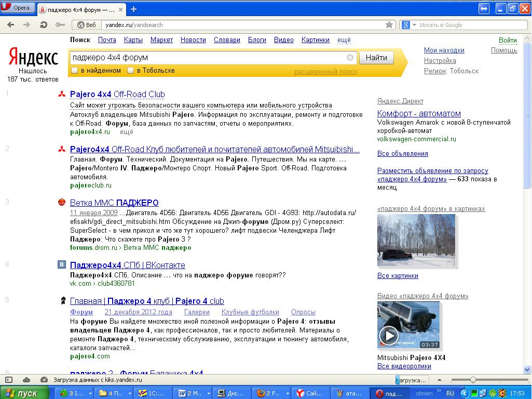Bookmark page with the star icon
Viewport: 532px width, 399px height.
[x=389, y=25]
